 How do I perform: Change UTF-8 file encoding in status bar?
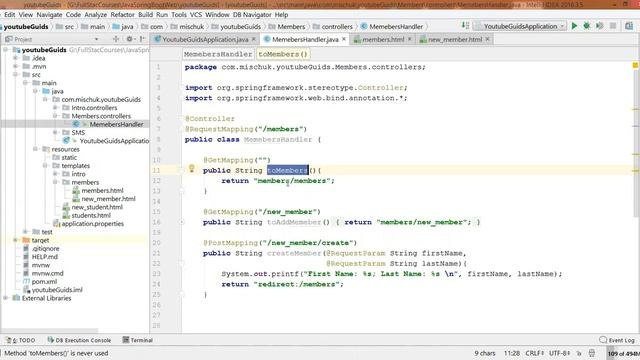(x=560, y=353)
